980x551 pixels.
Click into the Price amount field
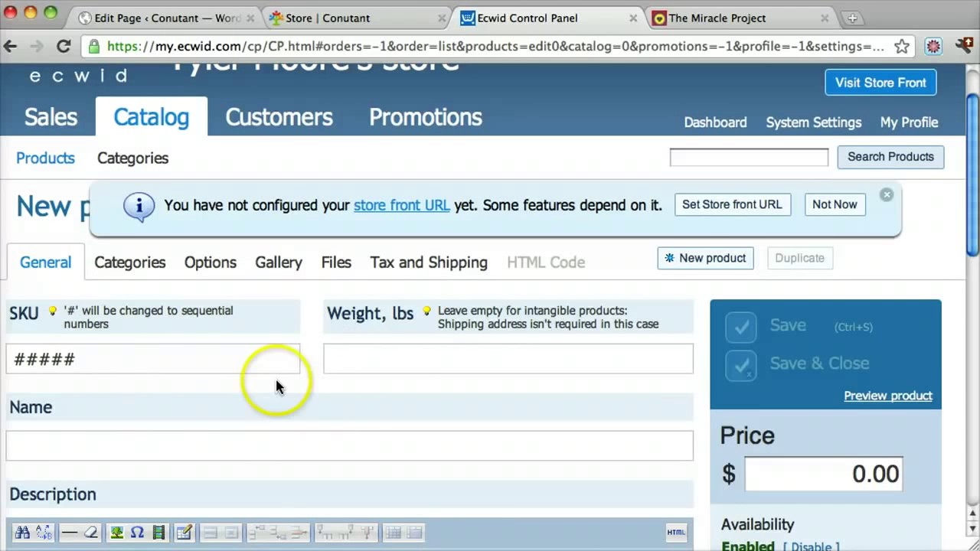[x=823, y=474]
